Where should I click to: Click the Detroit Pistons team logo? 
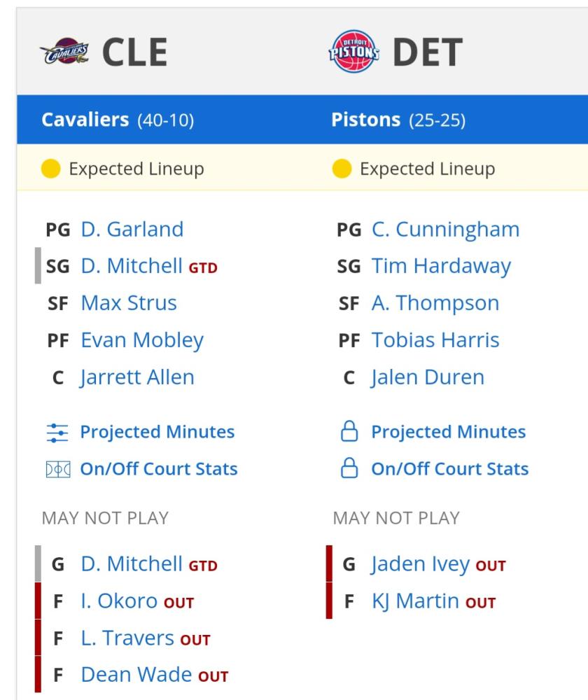coord(354,51)
